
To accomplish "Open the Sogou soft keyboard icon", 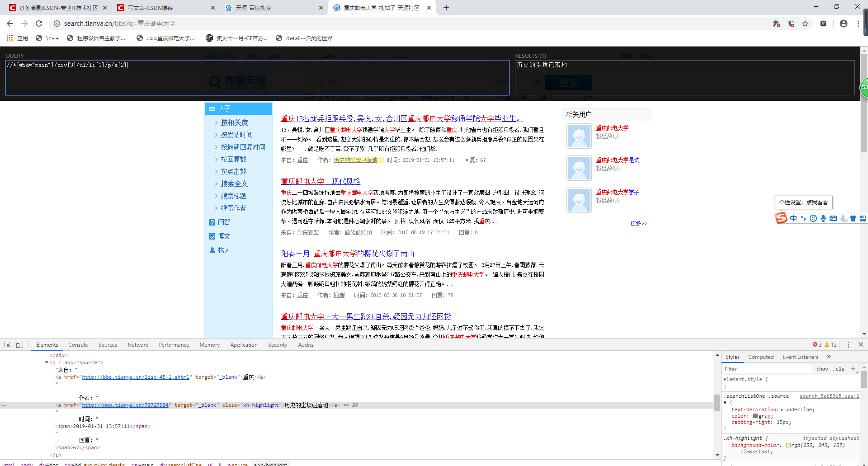I will [833, 218].
